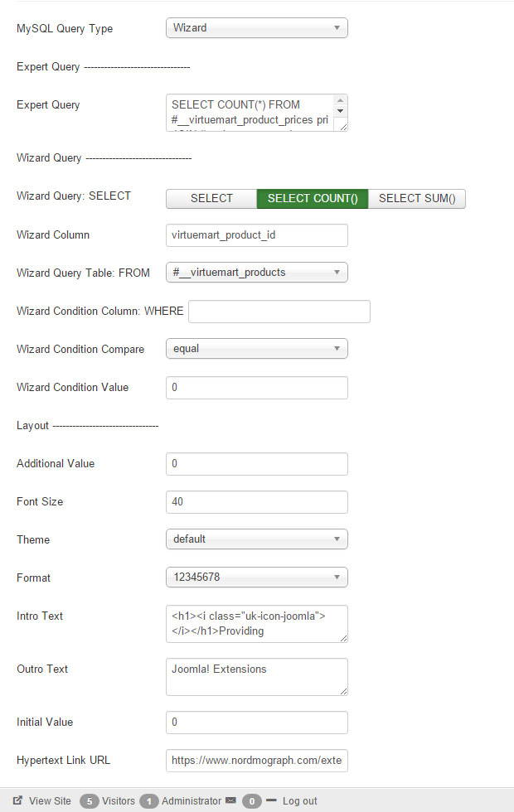Click Expert Query scroll down arrow

click(340, 111)
